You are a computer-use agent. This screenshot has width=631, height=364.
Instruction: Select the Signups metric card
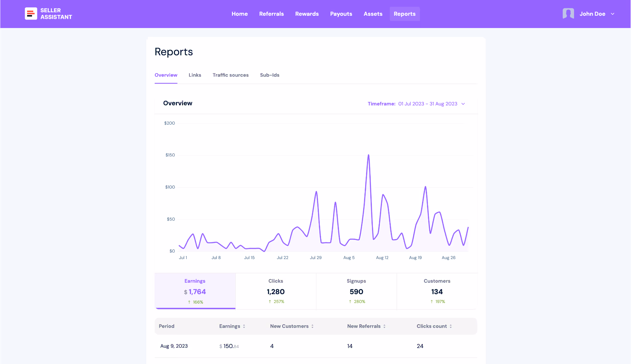[x=356, y=291]
